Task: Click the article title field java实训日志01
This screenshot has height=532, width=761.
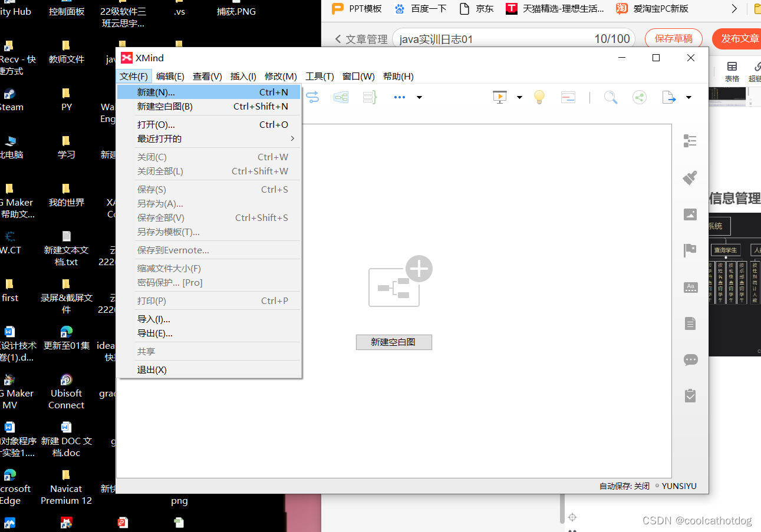Action: [x=513, y=39]
